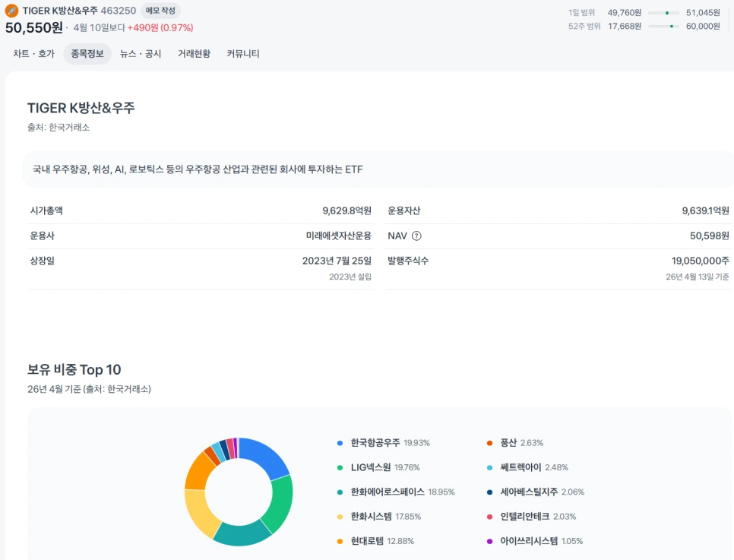Click the +490원 (0.97%) change text
The image size is (734, 560).
pos(160,27)
